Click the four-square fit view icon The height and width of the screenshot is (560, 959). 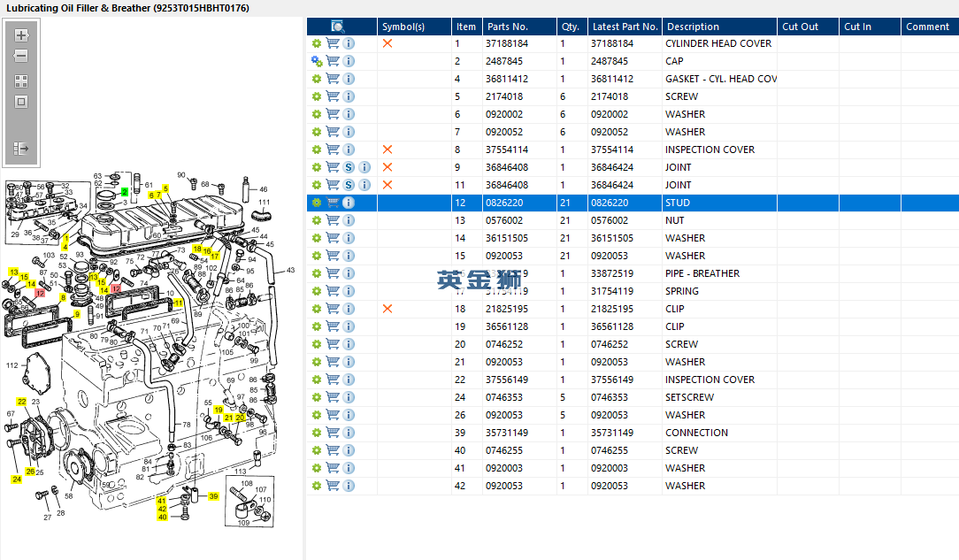pyautogui.click(x=21, y=81)
